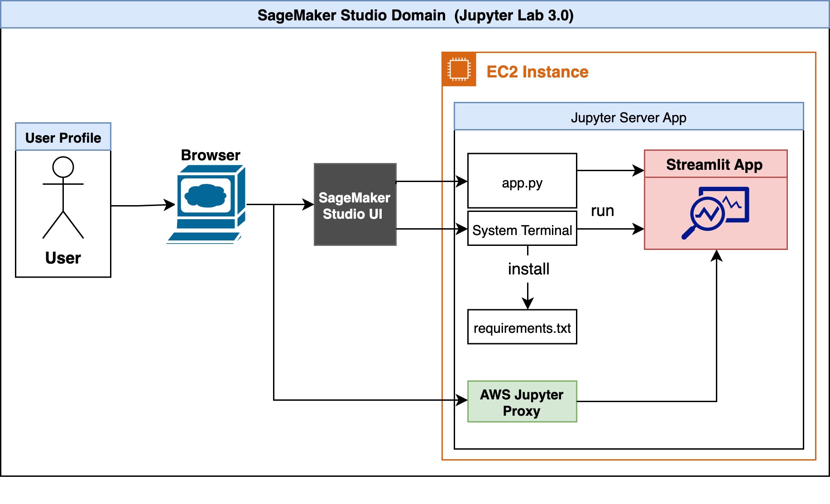Toggle the requirements.txt node
Screen dimensions: 830x504
(522, 326)
